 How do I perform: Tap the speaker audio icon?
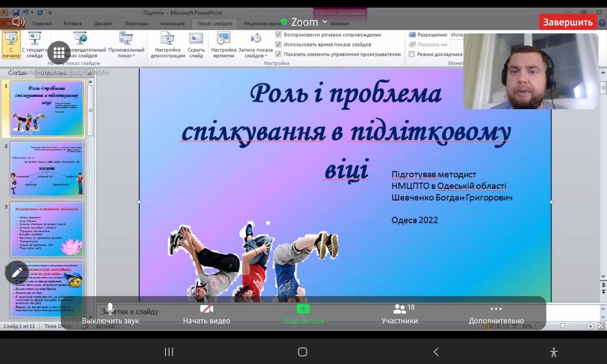(18, 22)
